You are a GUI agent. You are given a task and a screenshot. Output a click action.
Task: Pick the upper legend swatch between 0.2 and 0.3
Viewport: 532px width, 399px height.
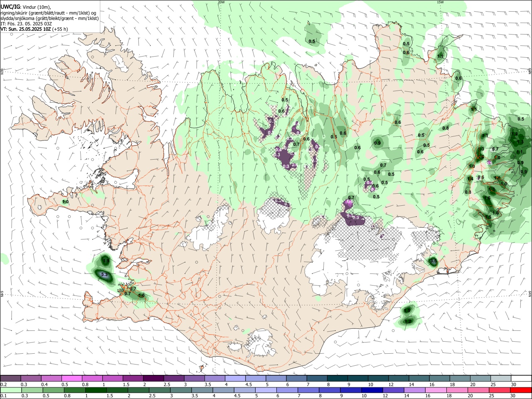coord(10,379)
